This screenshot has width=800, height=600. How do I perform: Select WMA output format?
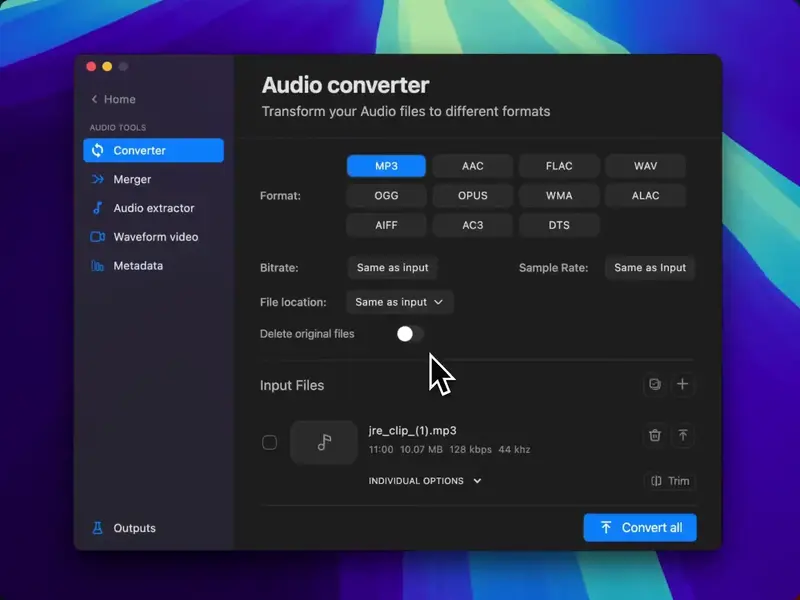559,195
